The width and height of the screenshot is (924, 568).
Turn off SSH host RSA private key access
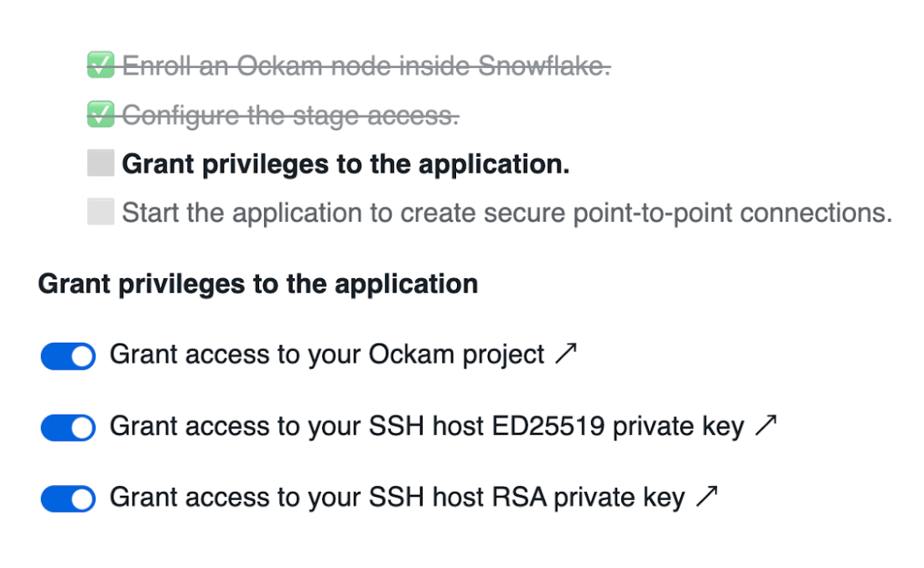coord(68,499)
